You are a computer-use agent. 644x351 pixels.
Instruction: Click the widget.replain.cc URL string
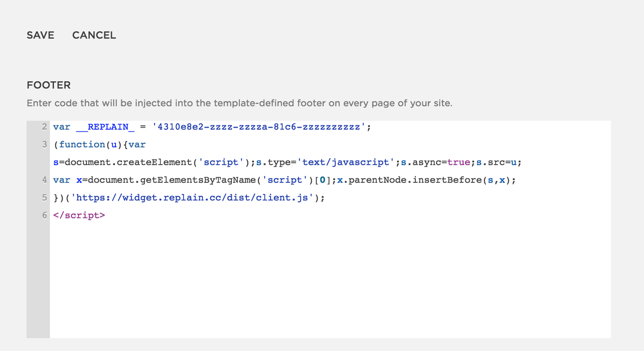click(192, 198)
